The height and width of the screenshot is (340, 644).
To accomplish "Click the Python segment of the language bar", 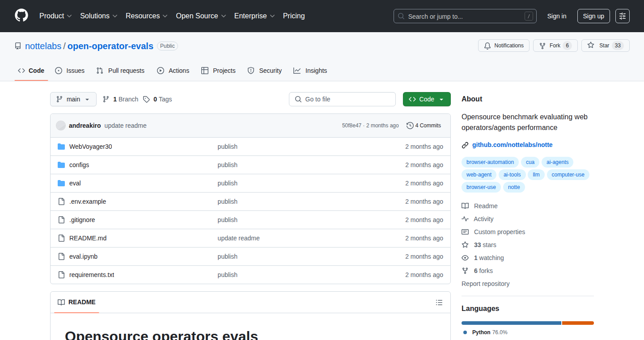I will pyautogui.click(x=511, y=323).
